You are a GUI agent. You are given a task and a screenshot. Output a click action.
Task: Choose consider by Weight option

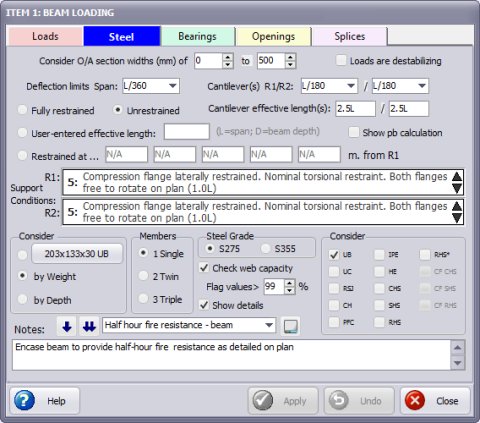[x=22, y=276]
